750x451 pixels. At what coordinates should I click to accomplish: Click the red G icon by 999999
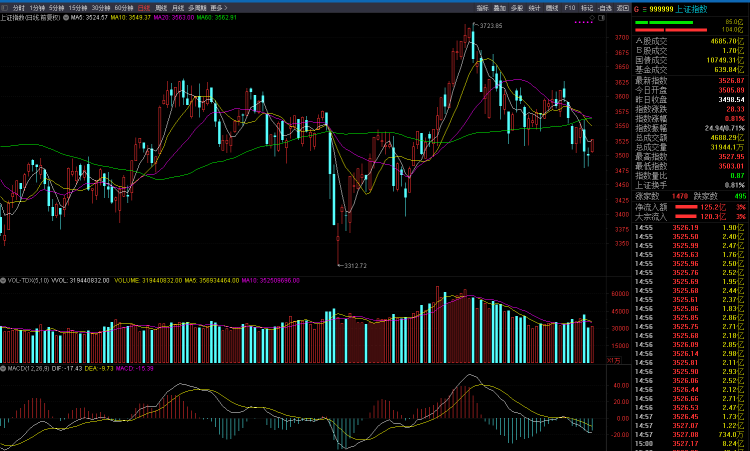(x=637, y=8)
